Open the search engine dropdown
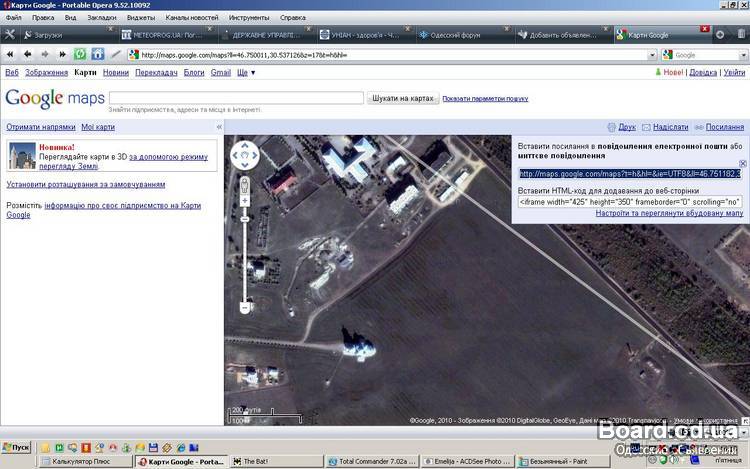The width and height of the screenshot is (750, 469). (743, 55)
